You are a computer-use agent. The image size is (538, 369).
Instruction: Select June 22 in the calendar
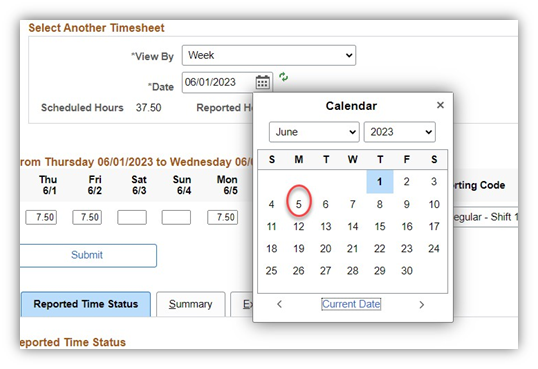[x=379, y=249]
